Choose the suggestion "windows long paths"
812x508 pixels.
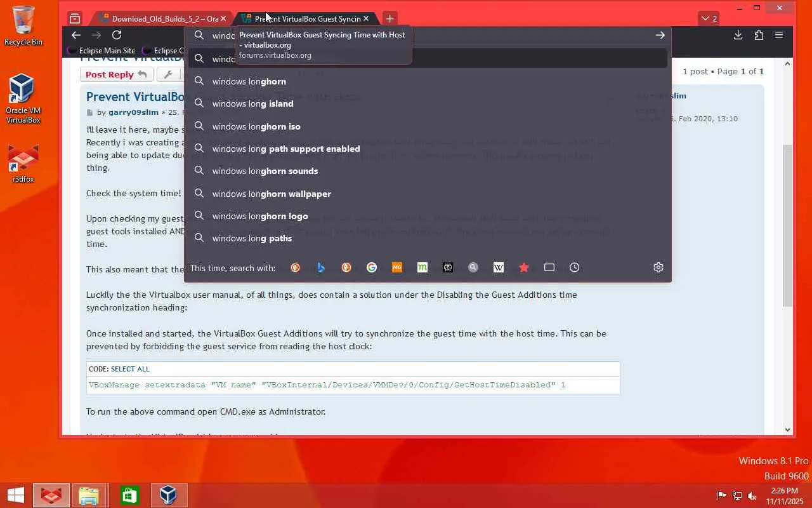[x=428, y=238]
